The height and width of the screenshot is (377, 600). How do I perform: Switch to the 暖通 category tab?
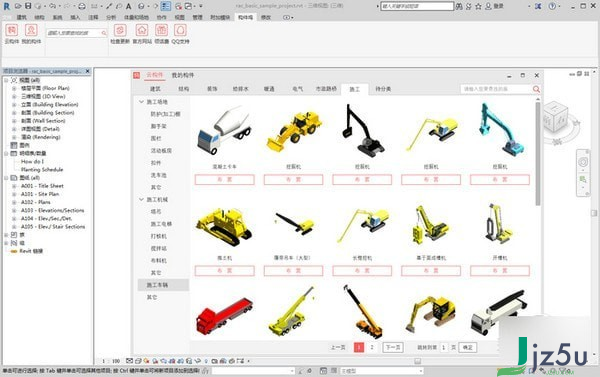tap(269, 89)
